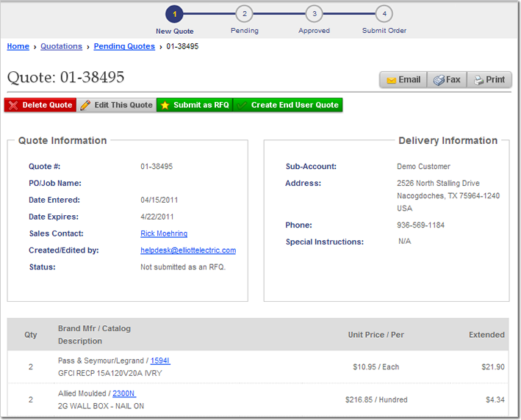Click phone number 936-569-1184

[420, 225]
